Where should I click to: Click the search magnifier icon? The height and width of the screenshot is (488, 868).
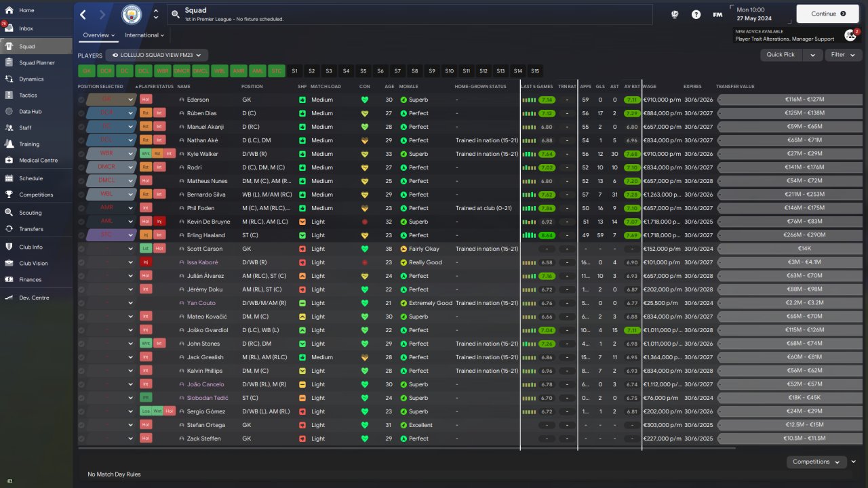click(x=175, y=14)
